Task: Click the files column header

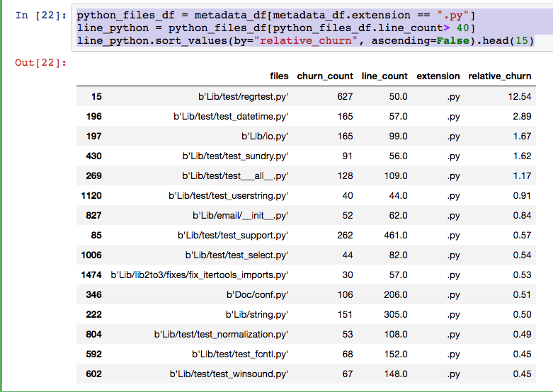Action: 279,76
